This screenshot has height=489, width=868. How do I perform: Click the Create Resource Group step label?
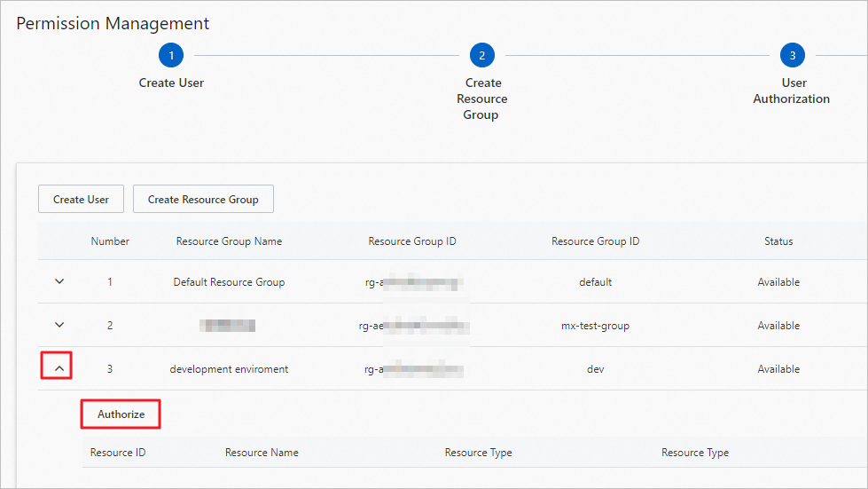pos(482,99)
